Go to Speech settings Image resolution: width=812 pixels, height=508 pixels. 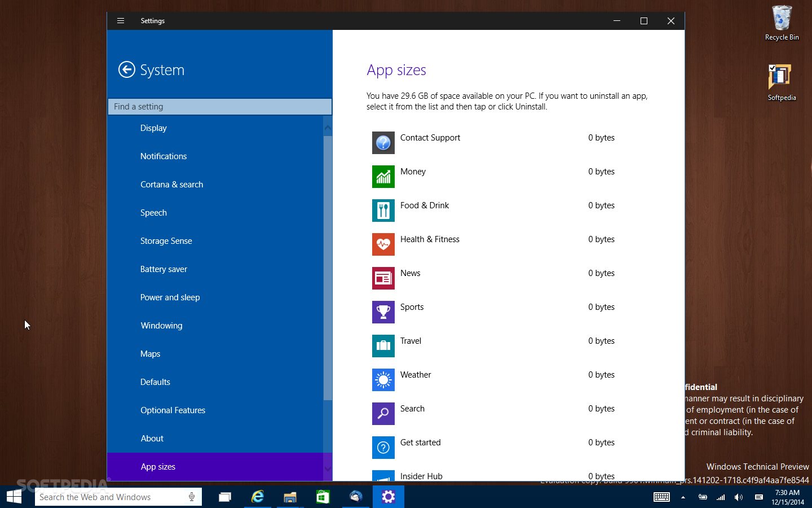click(x=153, y=213)
